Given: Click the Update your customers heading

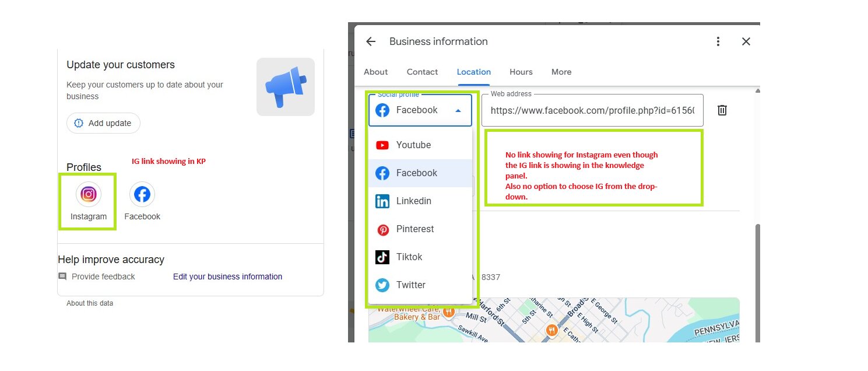Looking at the screenshot, I should [x=121, y=65].
